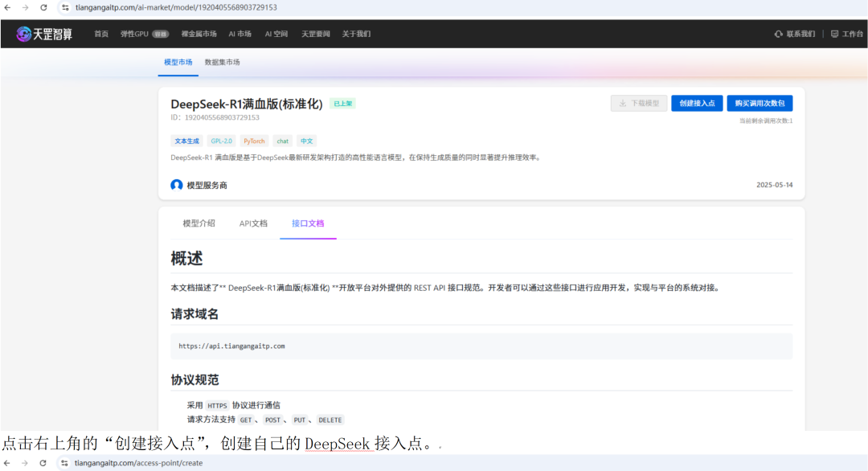Click the PUT method label
Screen dimensions: 868x471
tap(300, 420)
